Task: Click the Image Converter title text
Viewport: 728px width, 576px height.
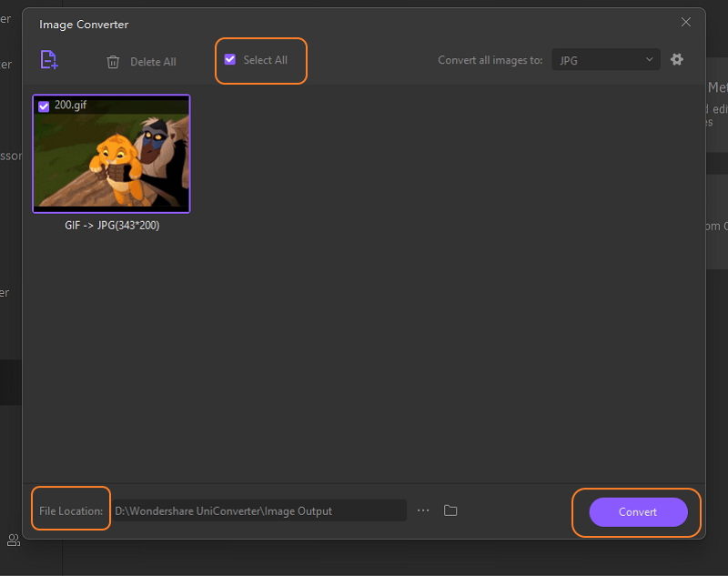Action: (84, 25)
